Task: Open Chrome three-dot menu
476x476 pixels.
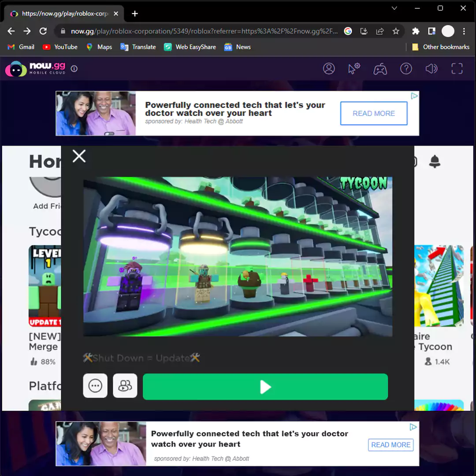Action: (x=464, y=31)
